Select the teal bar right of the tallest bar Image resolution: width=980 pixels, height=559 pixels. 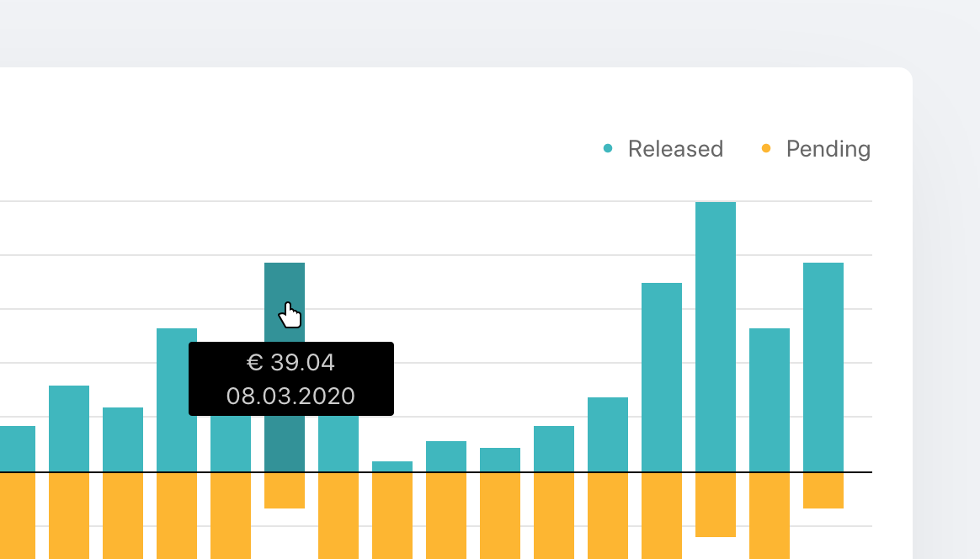(x=770, y=400)
